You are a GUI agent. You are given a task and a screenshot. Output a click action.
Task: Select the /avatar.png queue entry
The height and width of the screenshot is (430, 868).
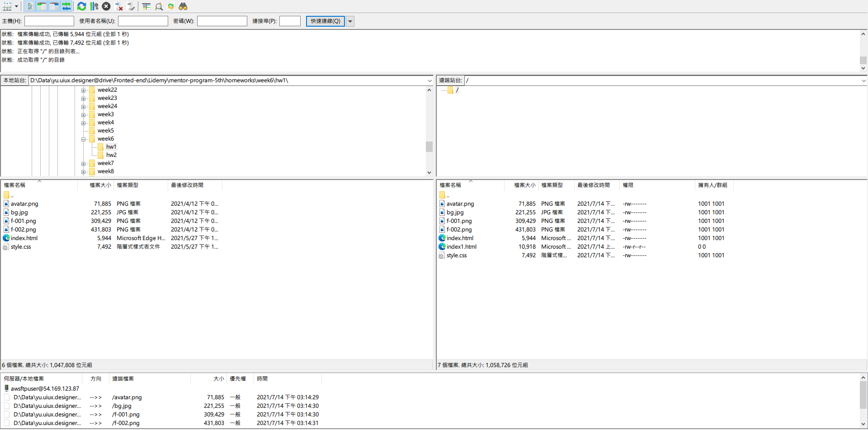[127, 397]
